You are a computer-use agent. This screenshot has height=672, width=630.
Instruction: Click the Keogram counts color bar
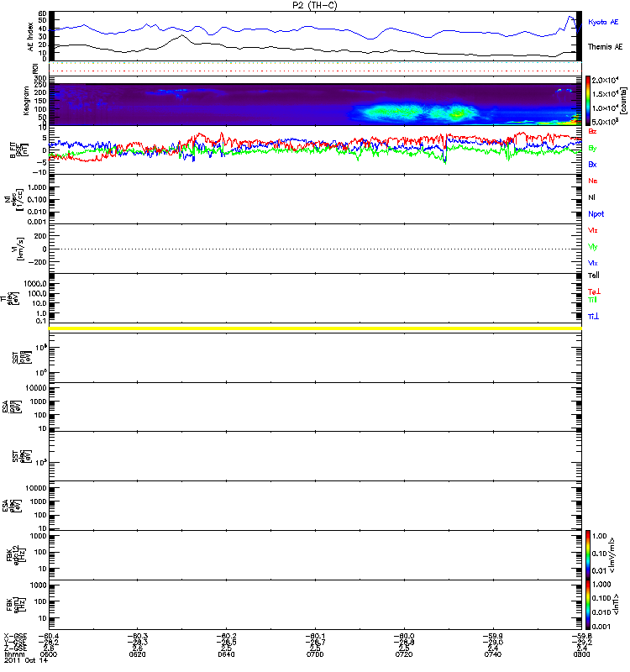click(587, 101)
